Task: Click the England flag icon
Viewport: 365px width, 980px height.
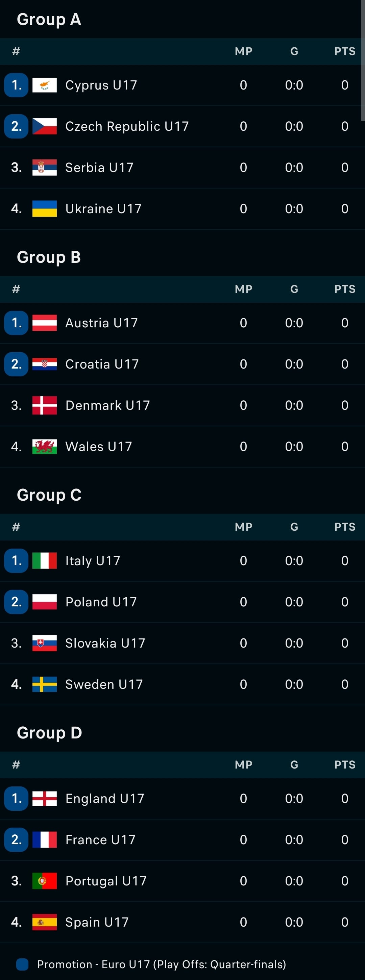Action: click(45, 799)
